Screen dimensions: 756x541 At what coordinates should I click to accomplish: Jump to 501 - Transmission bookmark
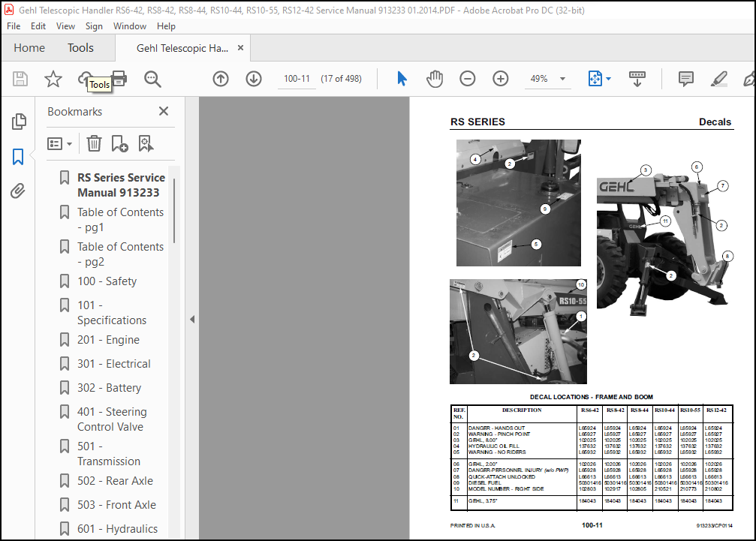109,453
